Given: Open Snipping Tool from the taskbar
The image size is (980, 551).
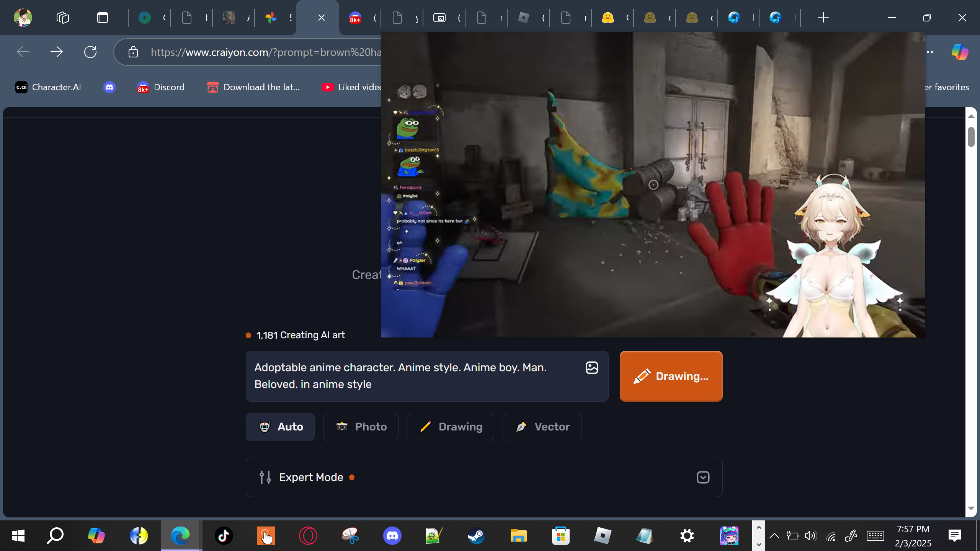Looking at the screenshot, I should (x=350, y=536).
